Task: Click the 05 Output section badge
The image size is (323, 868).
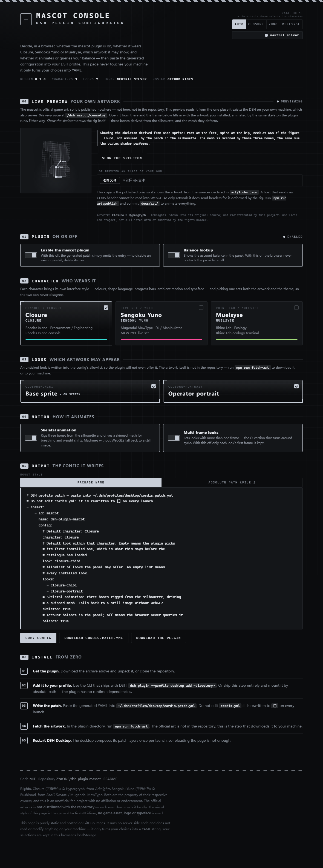Action: (x=24, y=466)
